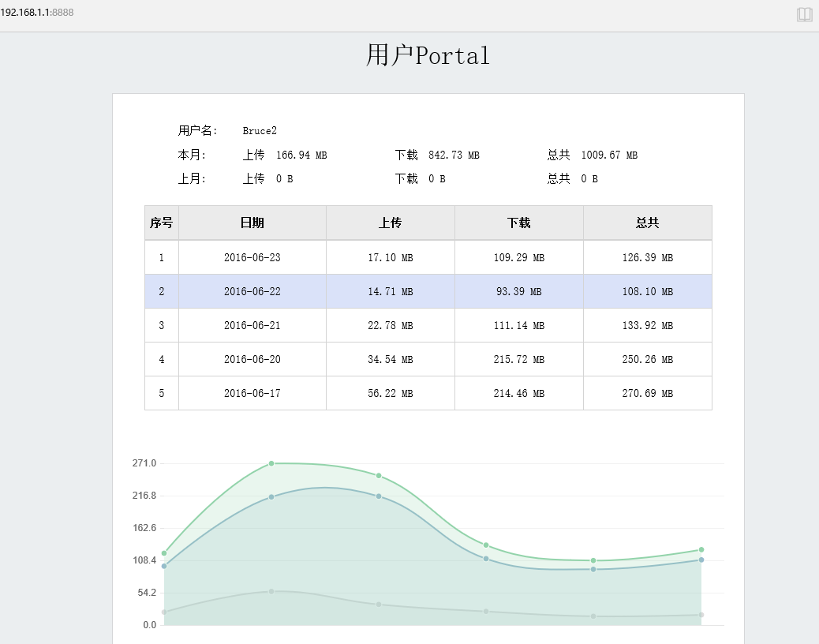Select the highlighted 2016-06-22 row
Viewport: 819px width, 644px height.
click(252, 291)
